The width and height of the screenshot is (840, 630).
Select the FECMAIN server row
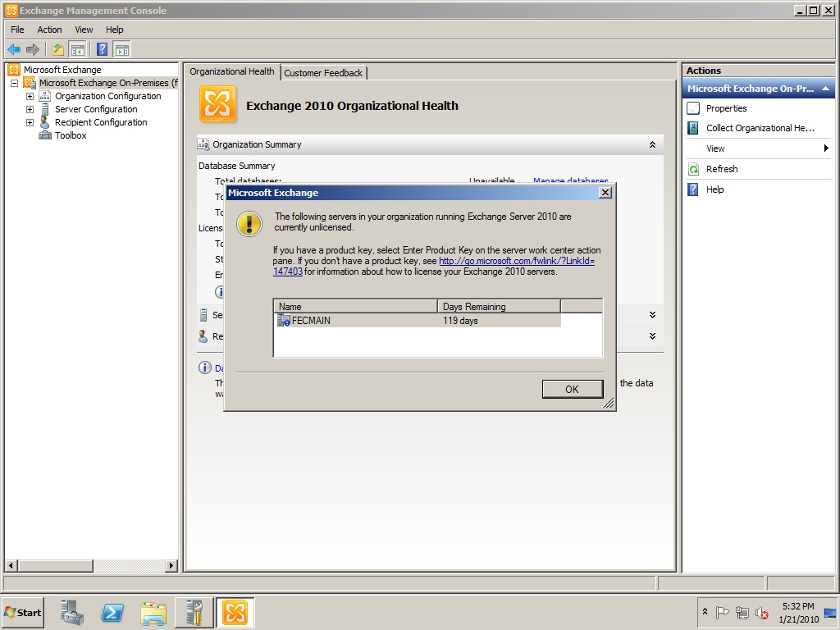418,321
